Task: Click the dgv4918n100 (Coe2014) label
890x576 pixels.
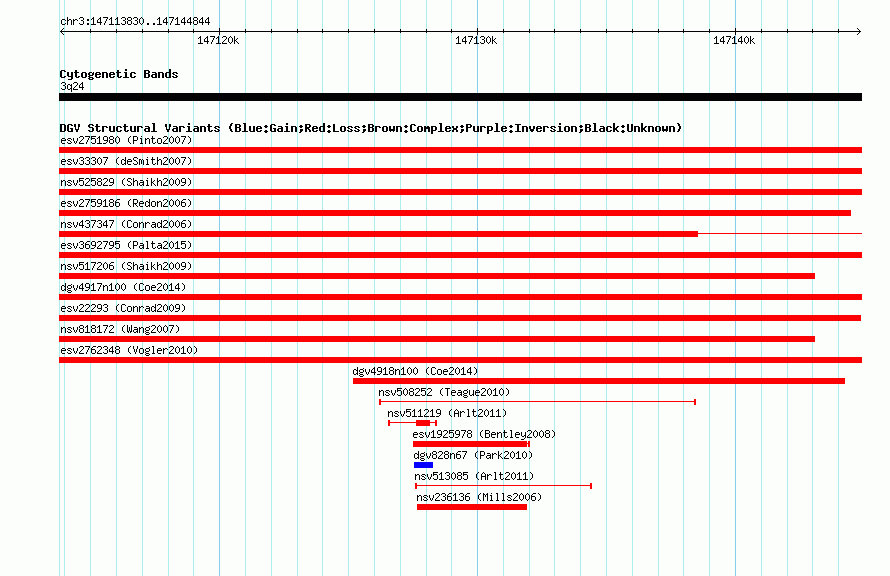Action: [415, 371]
